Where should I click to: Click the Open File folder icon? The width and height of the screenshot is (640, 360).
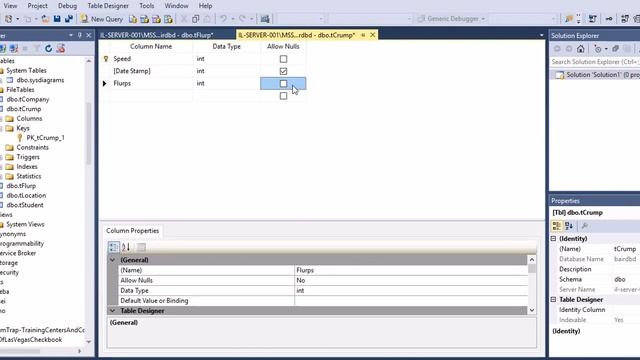46,19
